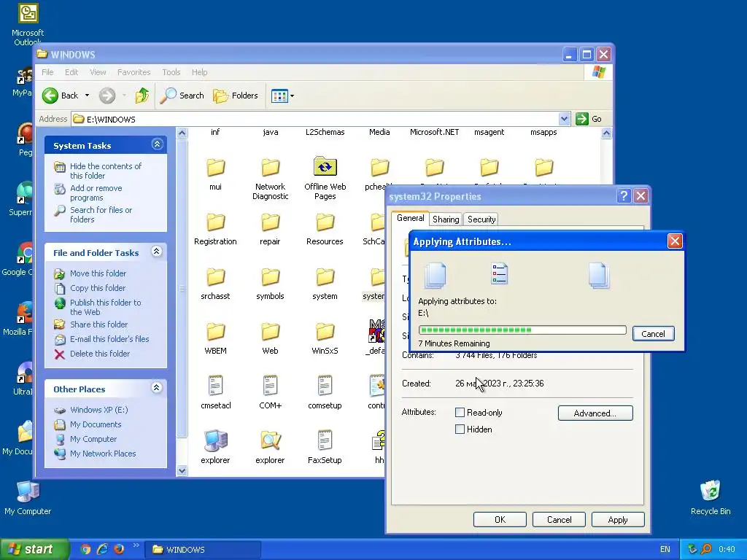Viewport: 747px width, 560px height.
Task: Switch to the Sharing tab
Action: (446, 219)
